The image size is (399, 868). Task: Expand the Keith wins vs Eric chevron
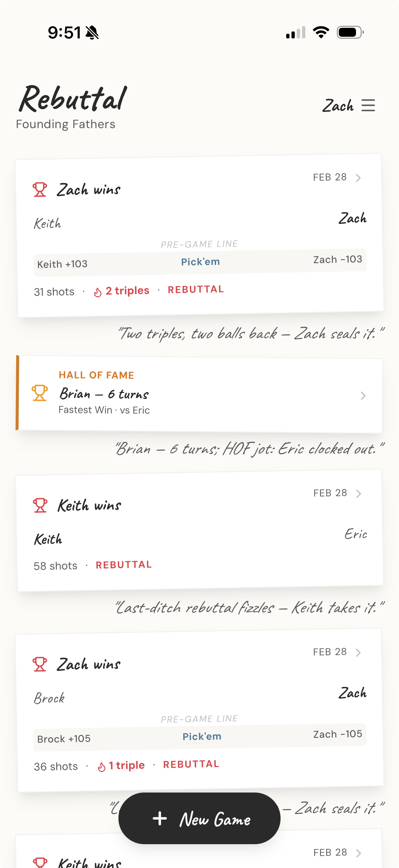[359, 494]
